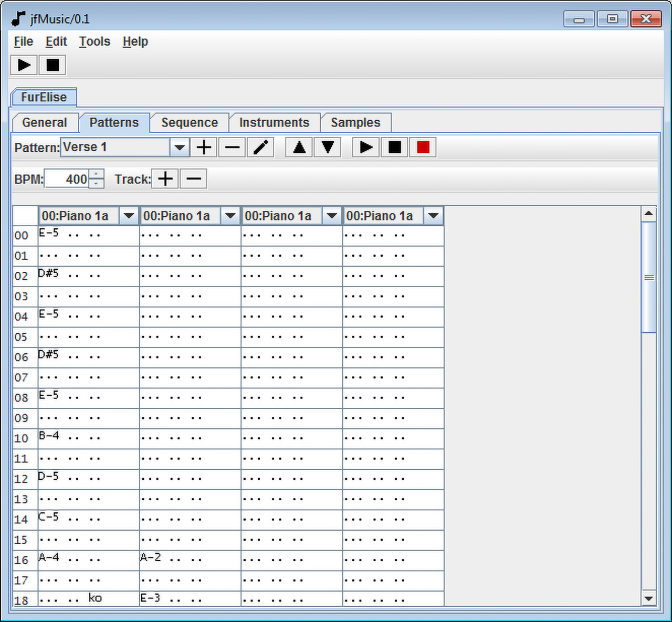
Task: Select the FurElise song tab
Action: [x=44, y=97]
